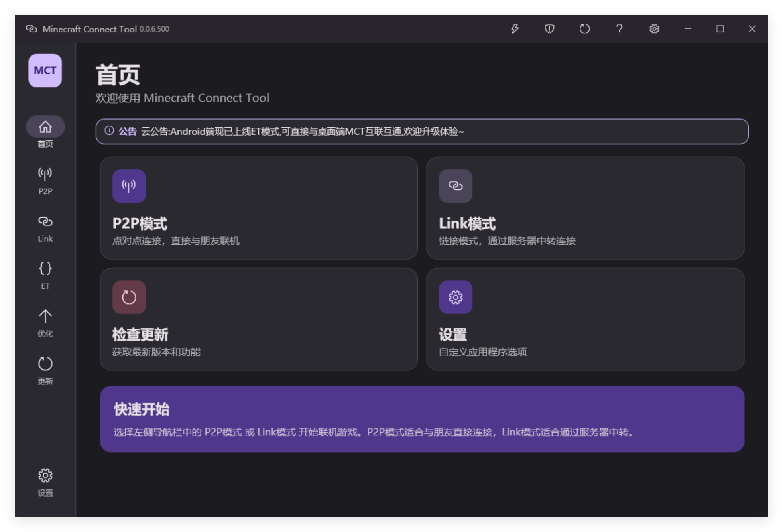Click the refresh icon in title bar

[x=584, y=29]
